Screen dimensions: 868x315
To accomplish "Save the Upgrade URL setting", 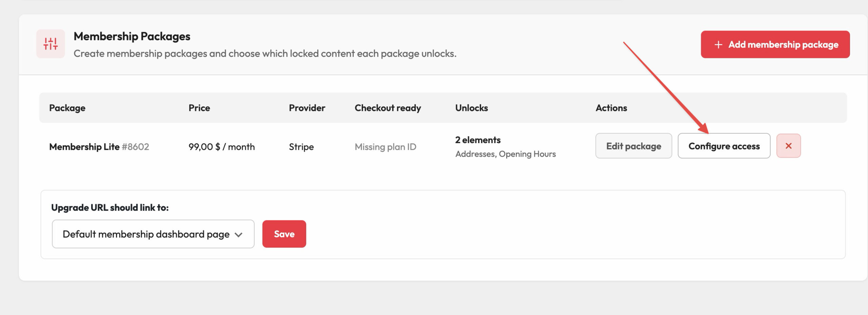I will point(284,234).
